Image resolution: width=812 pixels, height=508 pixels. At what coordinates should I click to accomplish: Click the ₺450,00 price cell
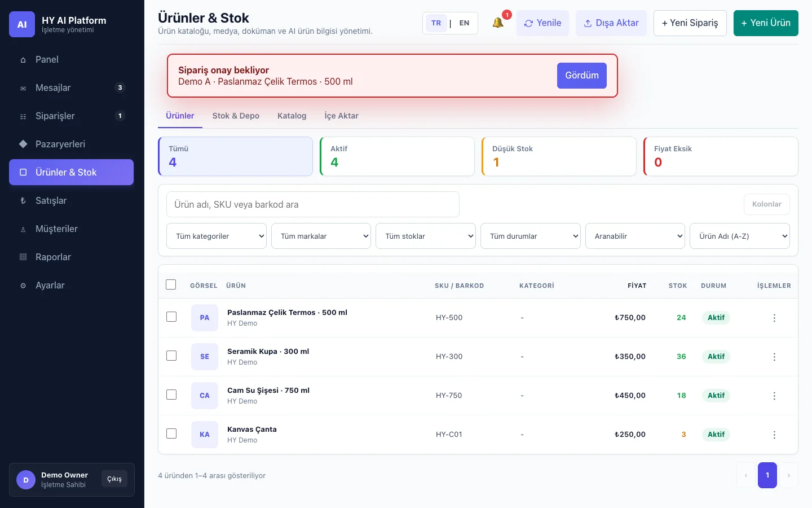pos(630,396)
